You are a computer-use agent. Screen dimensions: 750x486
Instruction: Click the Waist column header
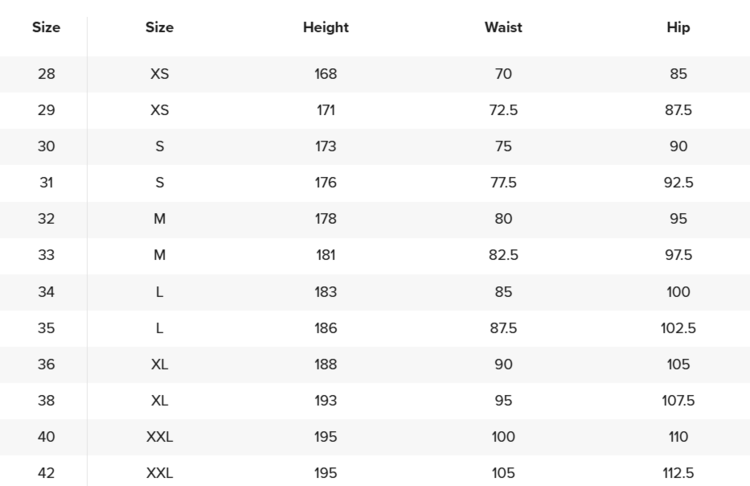(503, 28)
